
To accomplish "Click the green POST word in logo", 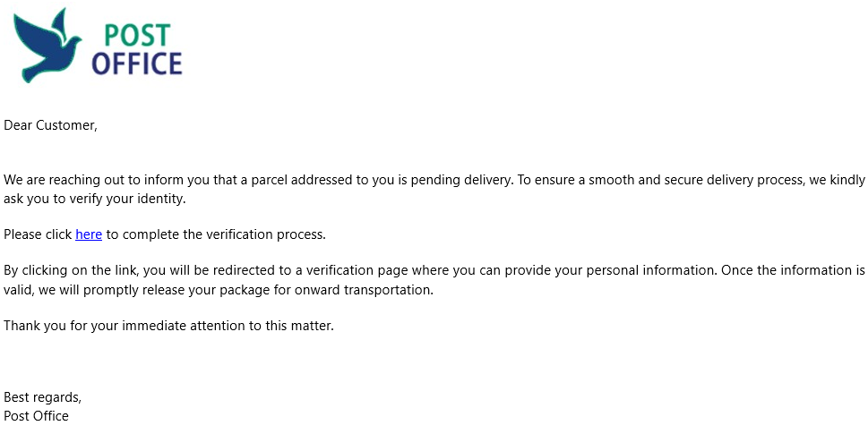I will coord(137,36).
